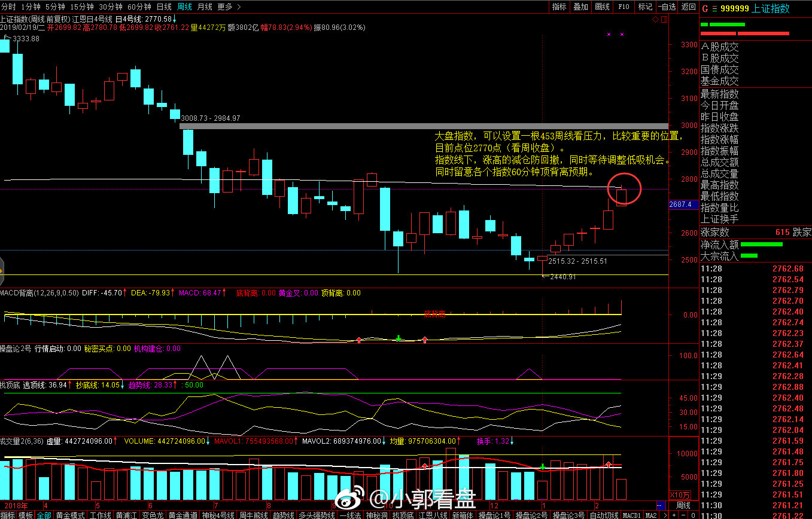Select the 模板 tab in the bottom bar

coord(26,515)
